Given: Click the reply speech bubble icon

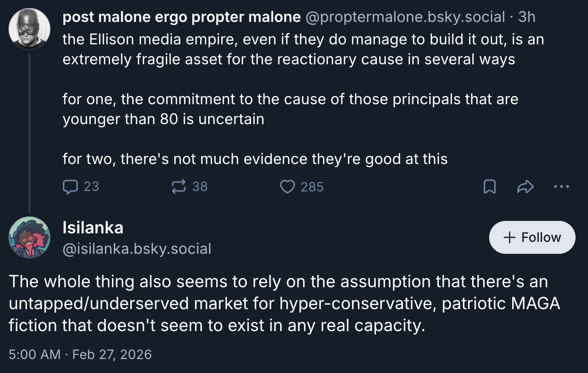Looking at the screenshot, I should pyautogui.click(x=70, y=186).
